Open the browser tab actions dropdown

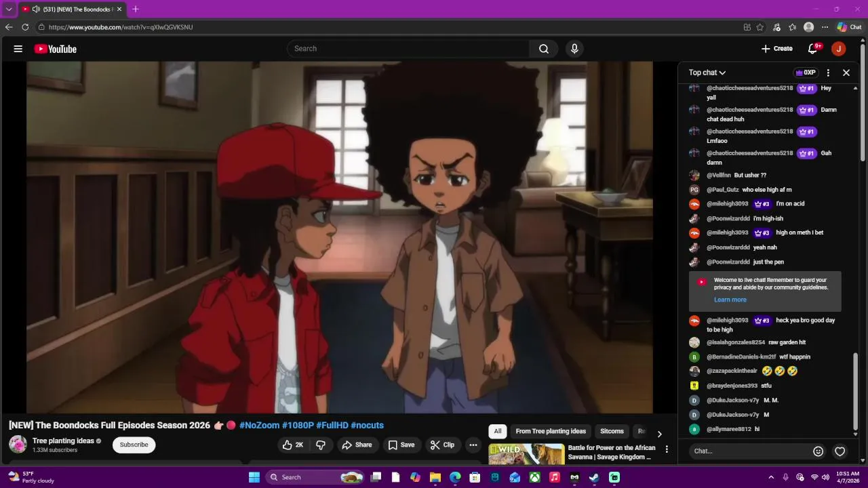pyautogui.click(x=9, y=9)
